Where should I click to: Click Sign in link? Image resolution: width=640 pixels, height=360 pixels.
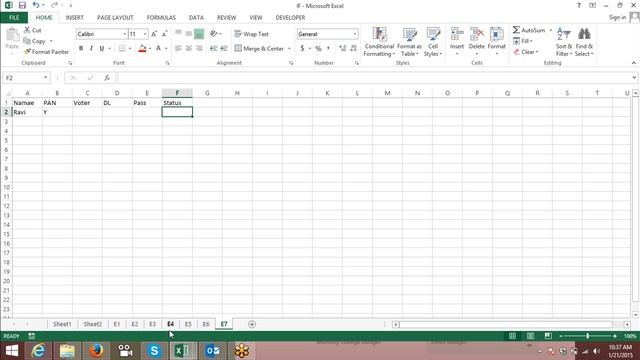click(x=617, y=17)
